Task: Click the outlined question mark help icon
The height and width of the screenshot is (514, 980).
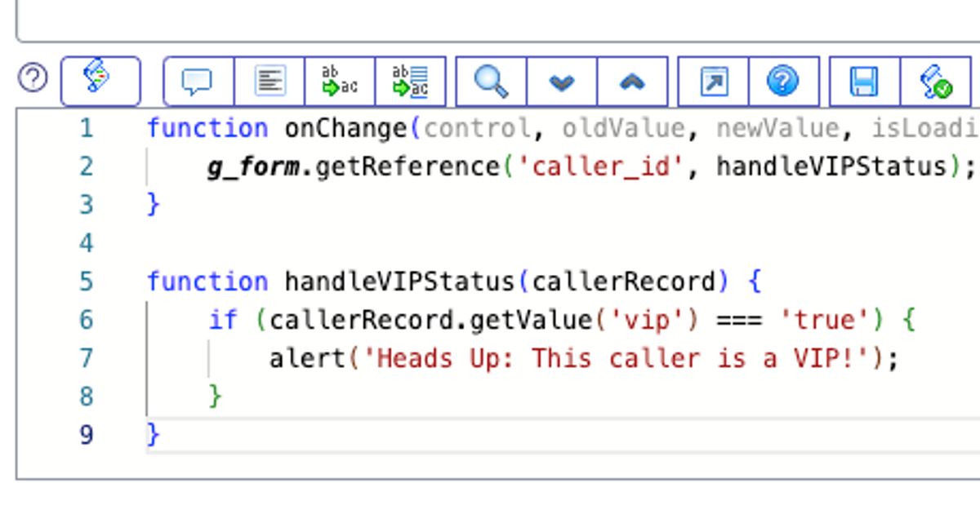Action: pyautogui.click(x=33, y=79)
